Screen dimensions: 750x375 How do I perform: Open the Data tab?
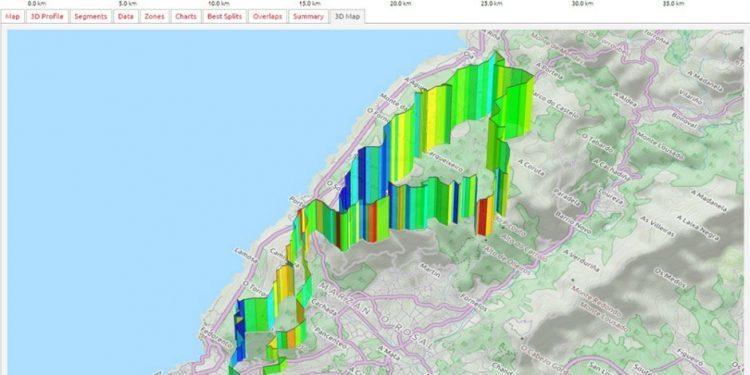pyautogui.click(x=125, y=16)
